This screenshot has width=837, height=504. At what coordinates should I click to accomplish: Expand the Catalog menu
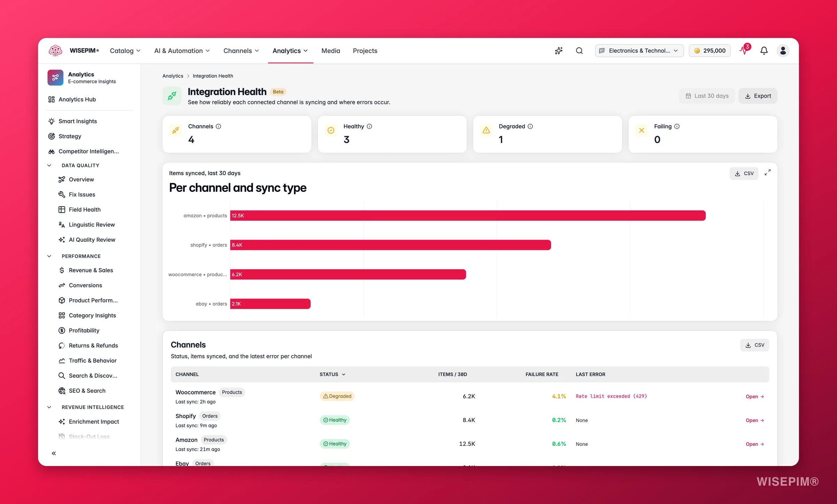tap(125, 51)
